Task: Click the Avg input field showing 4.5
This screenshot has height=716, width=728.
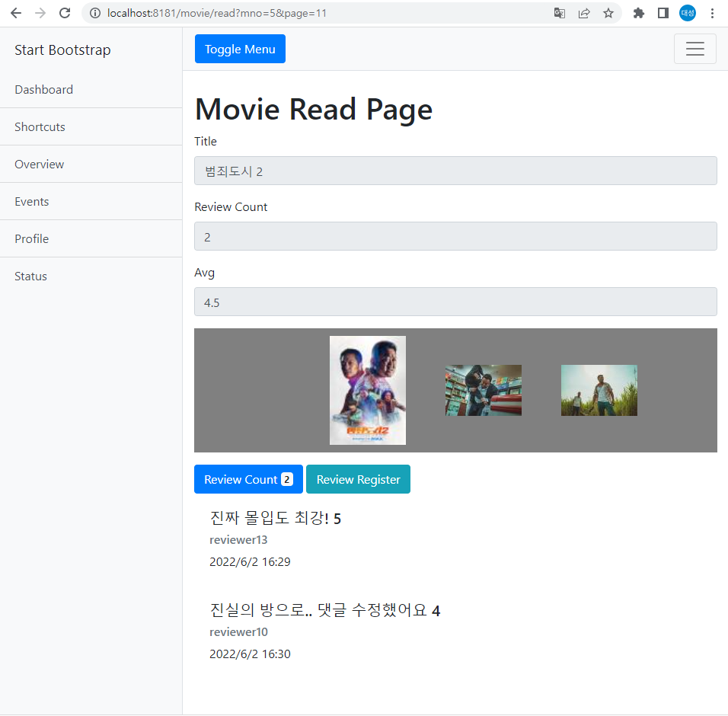Action: point(455,302)
